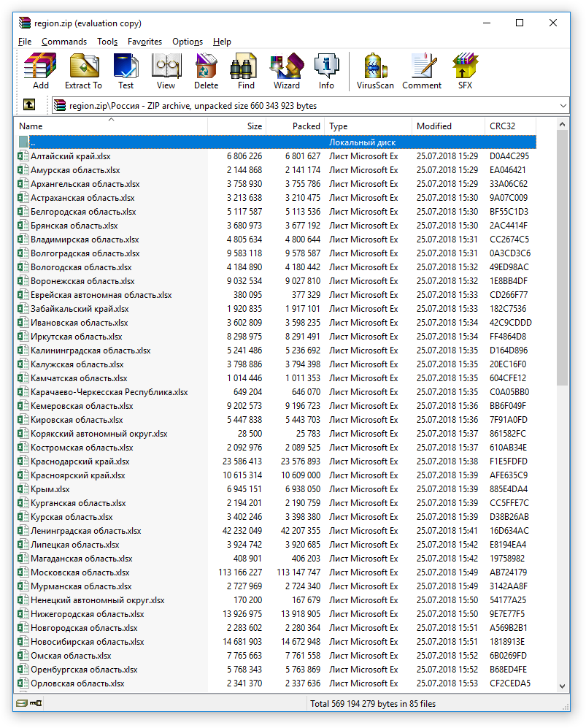
Task: Click packed value 42 207 355
Action: (301, 531)
